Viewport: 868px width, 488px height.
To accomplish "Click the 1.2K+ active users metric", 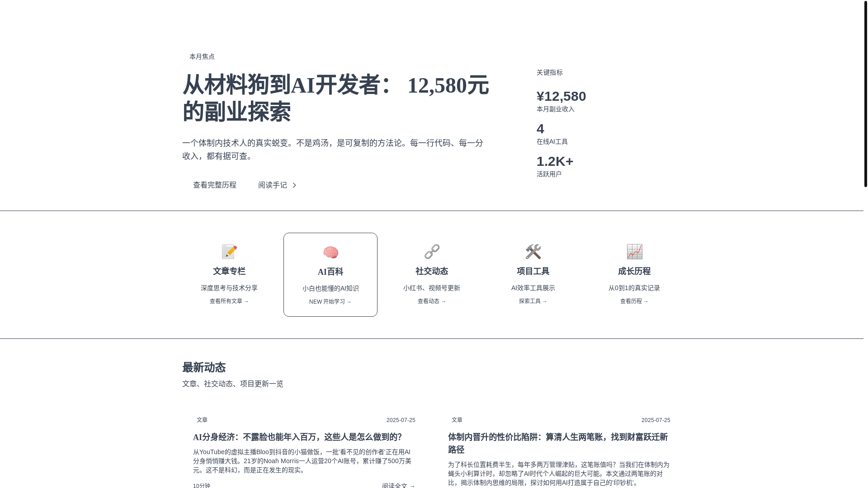I will 555,161.
